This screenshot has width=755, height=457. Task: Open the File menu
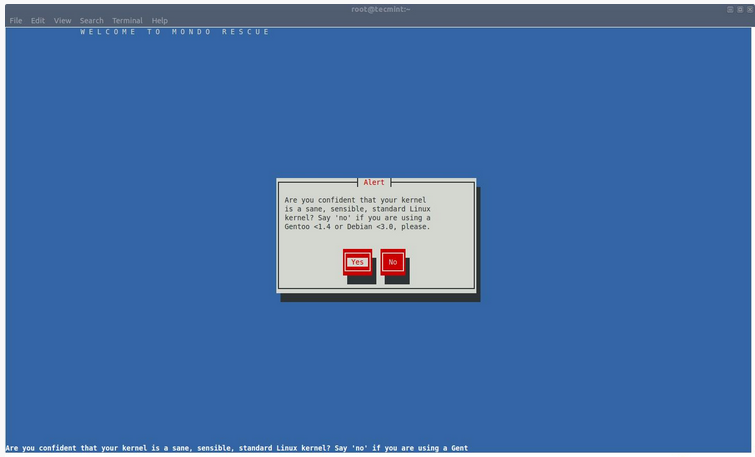15,21
